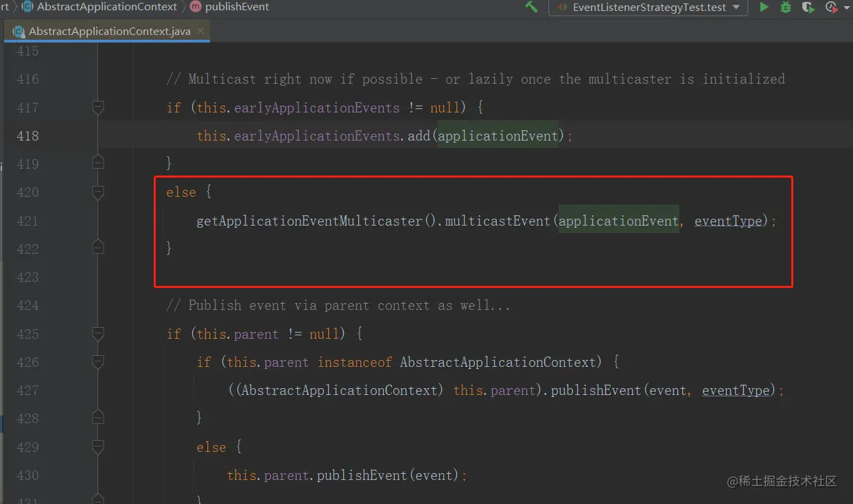Collapse the instanceof block at line 426
The width and height of the screenshot is (853, 504).
(x=97, y=362)
